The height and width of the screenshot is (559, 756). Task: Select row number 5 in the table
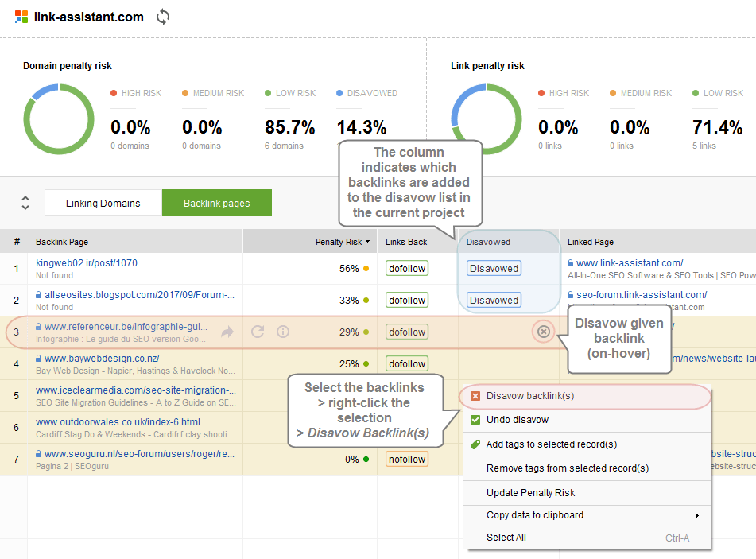click(x=17, y=395)
